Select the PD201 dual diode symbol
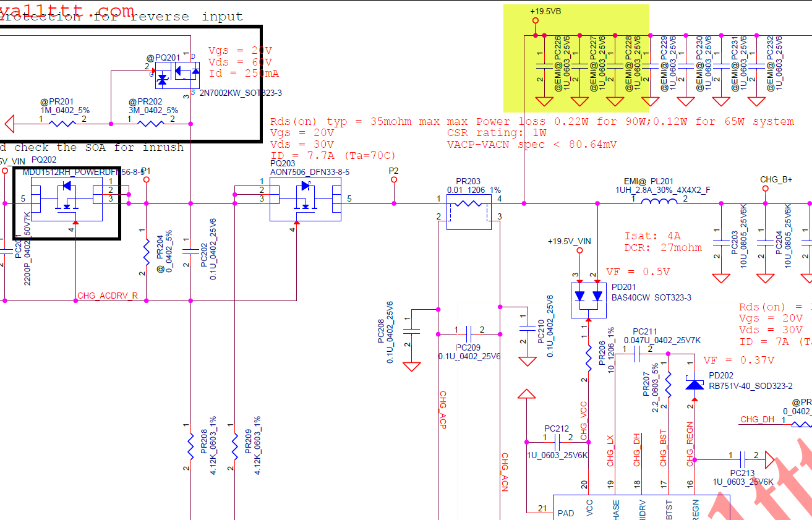This screenshot has height=520, width=812. (x=588, y=301)
